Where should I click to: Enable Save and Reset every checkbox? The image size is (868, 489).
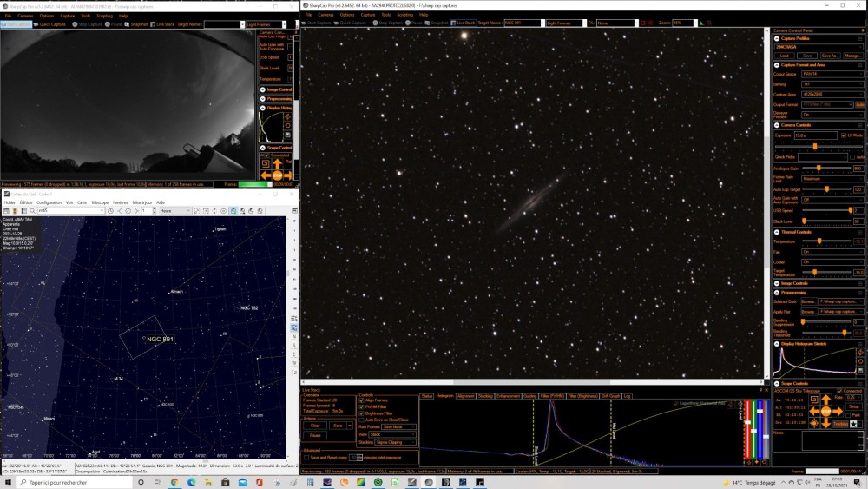(x=306, y=458)
